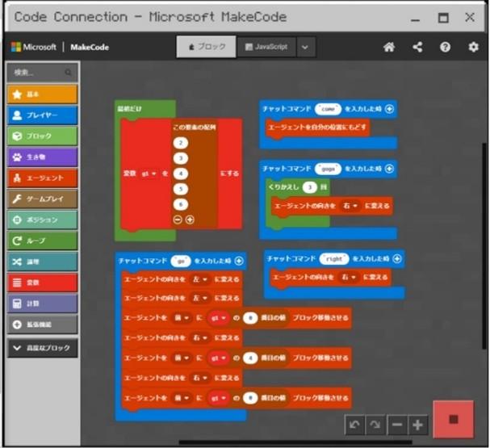Open the language dropdown beside JavaScript
This screenshot has width=490, height=448.
(305, 48)
